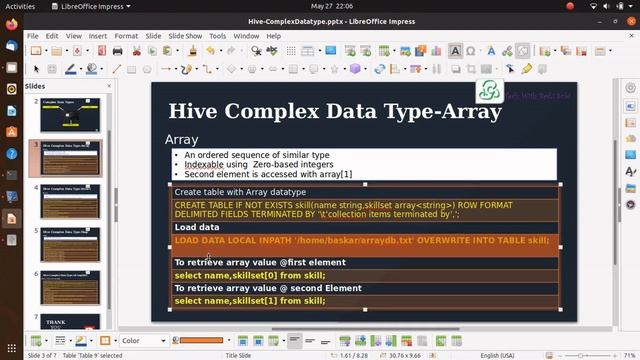Click the 71% zoom percentage
This screenshot has height=360, width=640.
630,356
